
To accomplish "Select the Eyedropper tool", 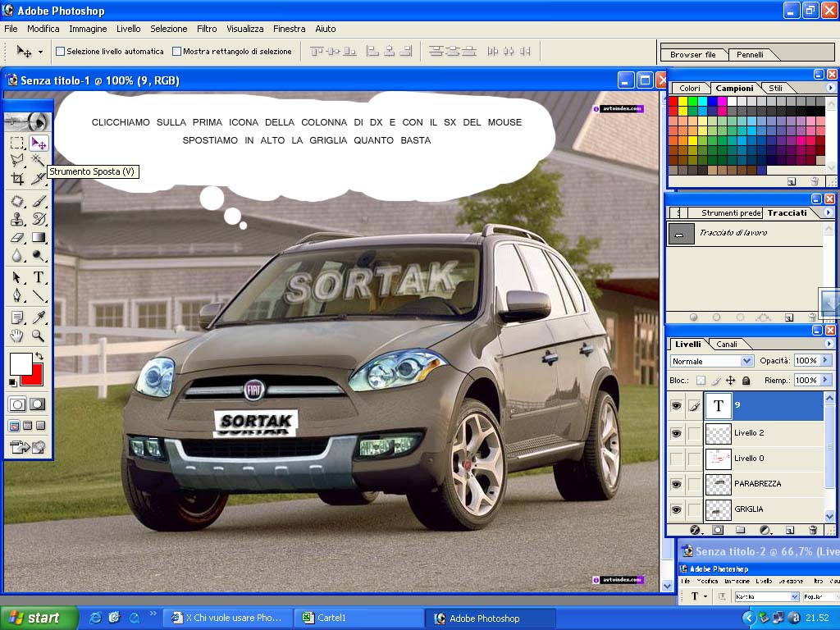I will click(39, 317).
